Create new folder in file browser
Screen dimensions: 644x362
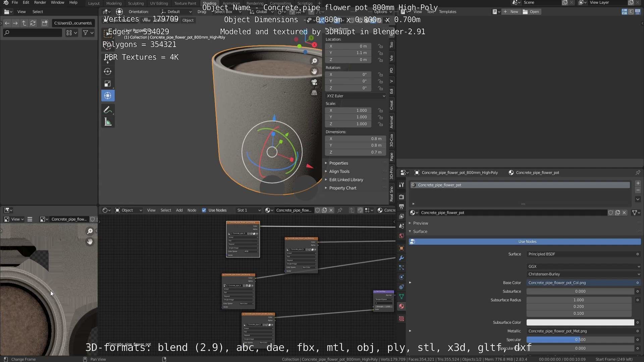click(x=45, y=23)
